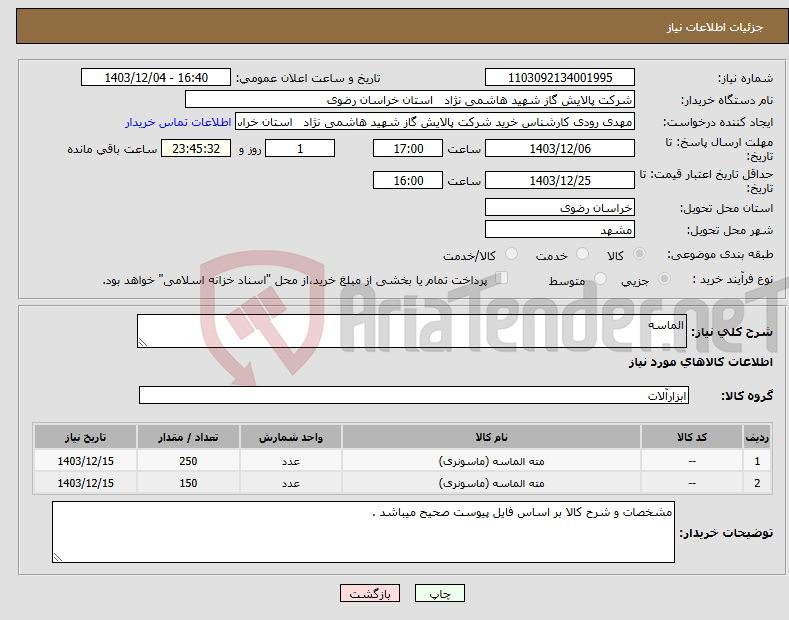Image resolution: width=789 pixels, height=620 pixels.
Task: Click the quantity cell 250
Action: [188, 461]
